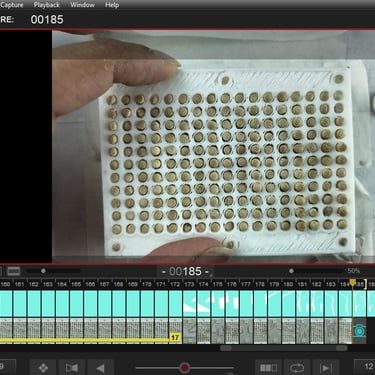Click the cyan reference cell under frame 174
375x375 pixels.
(x=204, y=303)
